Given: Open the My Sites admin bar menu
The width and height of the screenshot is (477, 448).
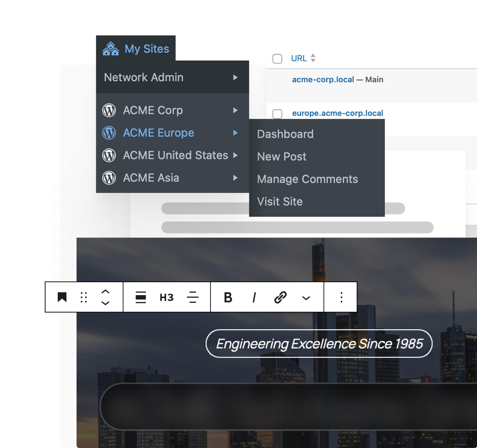Looking at the screenshot, I should (136, 48).
